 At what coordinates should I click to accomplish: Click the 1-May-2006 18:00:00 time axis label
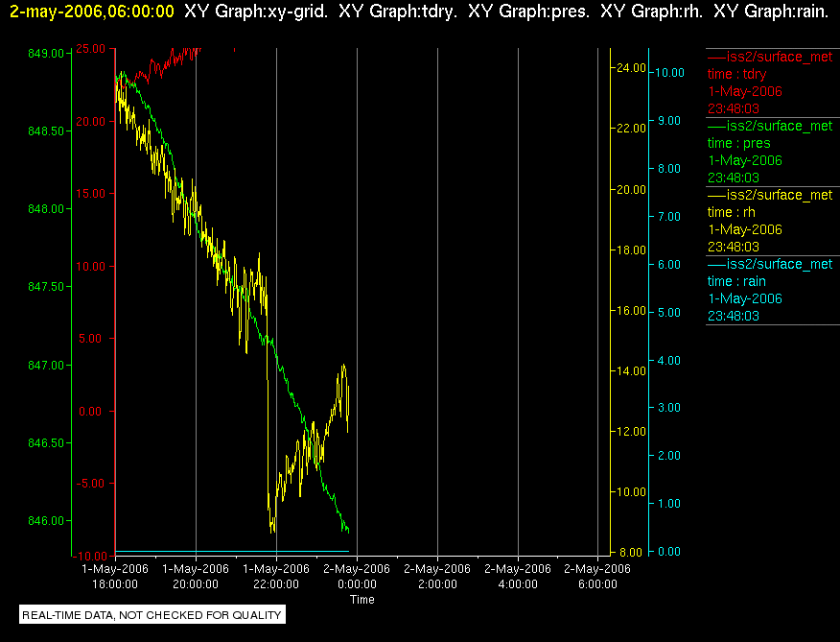coord(115,577)
